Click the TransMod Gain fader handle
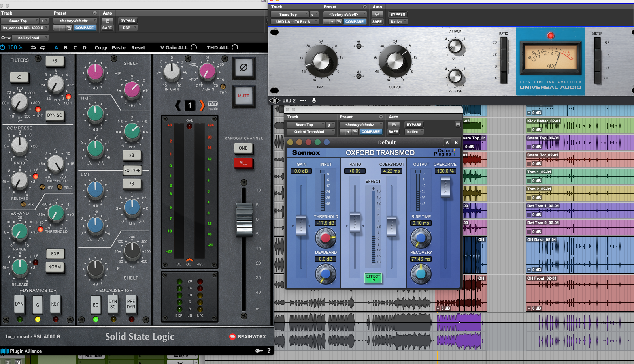 301,226
